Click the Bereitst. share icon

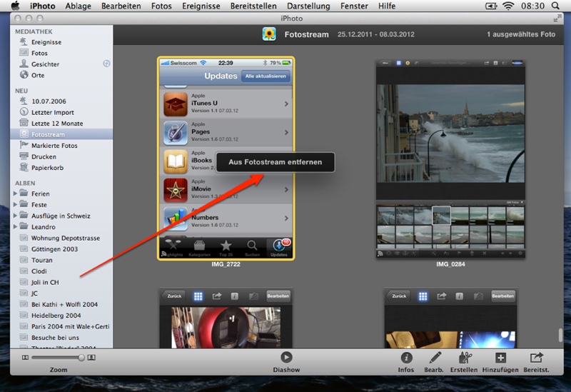coord(536,358)
